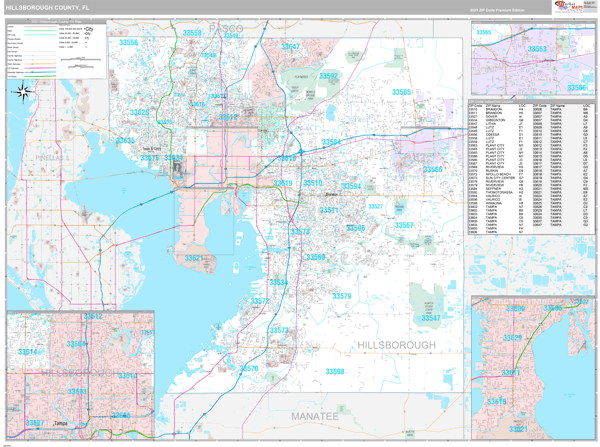Click the 2021 ZIP Code Premium Edition label

tap(497, 10)
